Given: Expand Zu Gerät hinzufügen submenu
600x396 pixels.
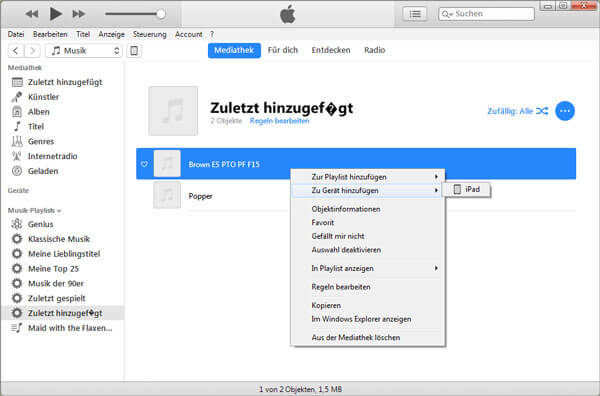Looking at the screenshot, I should click(368, 191).
